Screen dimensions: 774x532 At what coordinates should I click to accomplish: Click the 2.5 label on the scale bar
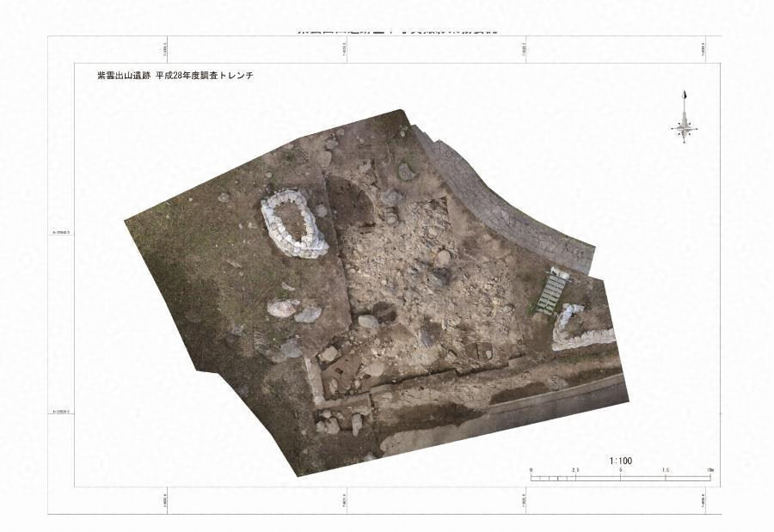click(x=575, y=470)
